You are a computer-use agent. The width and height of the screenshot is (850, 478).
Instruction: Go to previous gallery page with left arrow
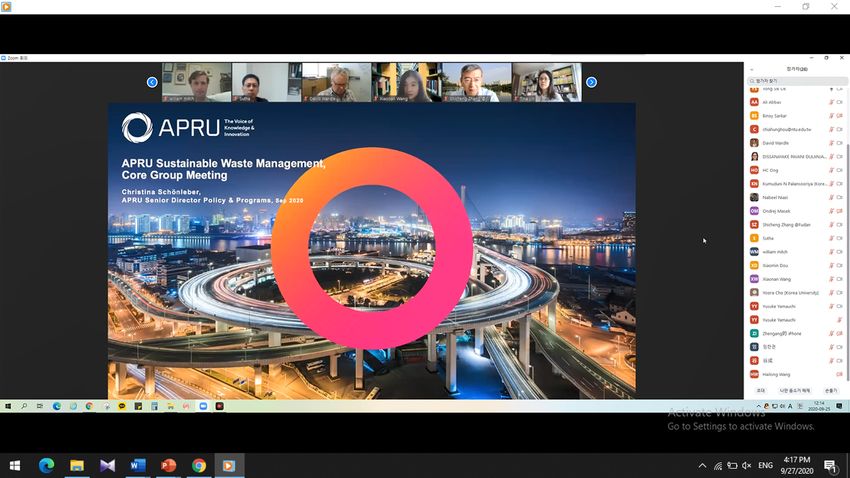click(152, 82)
